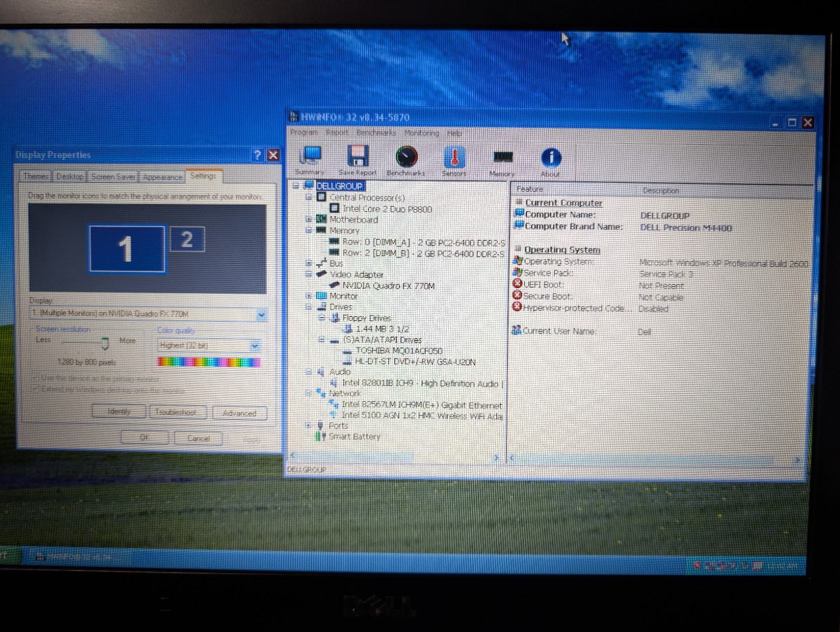The height and width of the screenshot is (632, 840).
Task: Select monitor 2 thumbnail in Display Properties
Action: click(187, 239)
